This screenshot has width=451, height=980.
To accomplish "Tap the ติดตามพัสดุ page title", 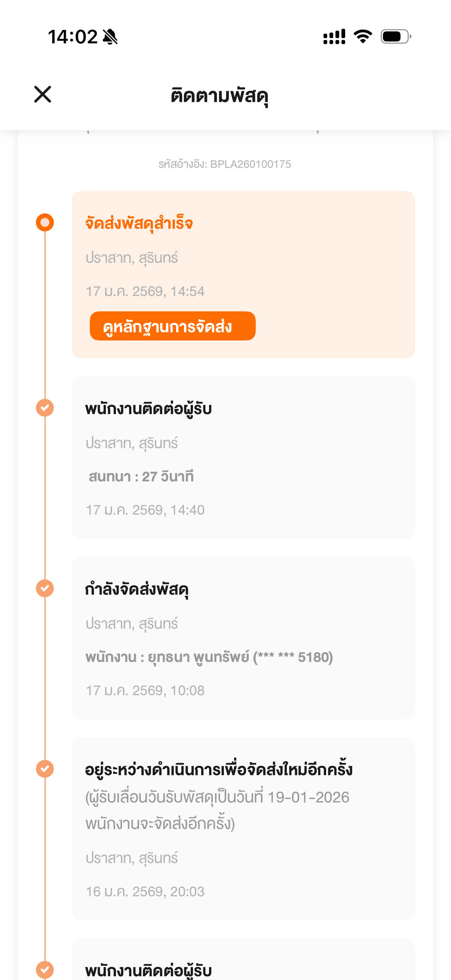I will [x=220, y=95].
